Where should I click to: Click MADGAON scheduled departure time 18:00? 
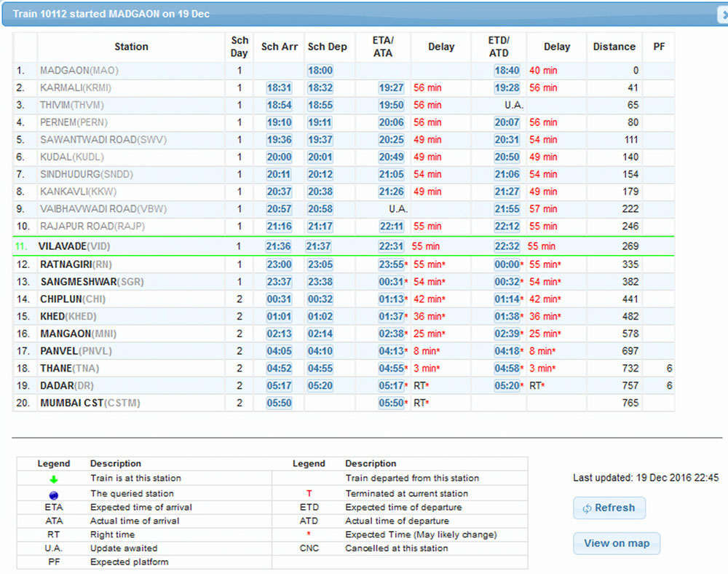tap(320, 71)
